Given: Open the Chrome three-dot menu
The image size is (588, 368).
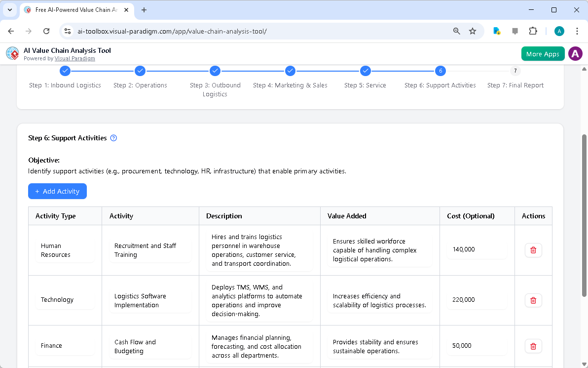Looking at the screenshot, I should (x=577, y=31).
